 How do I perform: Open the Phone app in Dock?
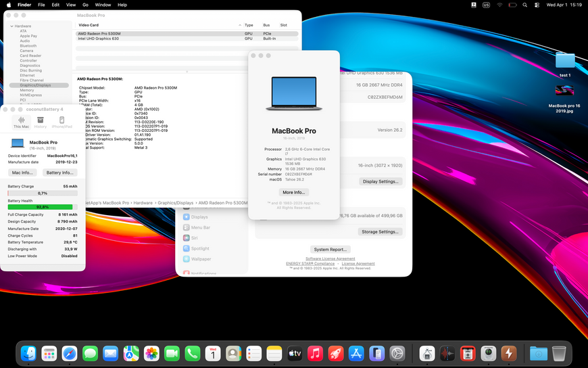[193, 353]
